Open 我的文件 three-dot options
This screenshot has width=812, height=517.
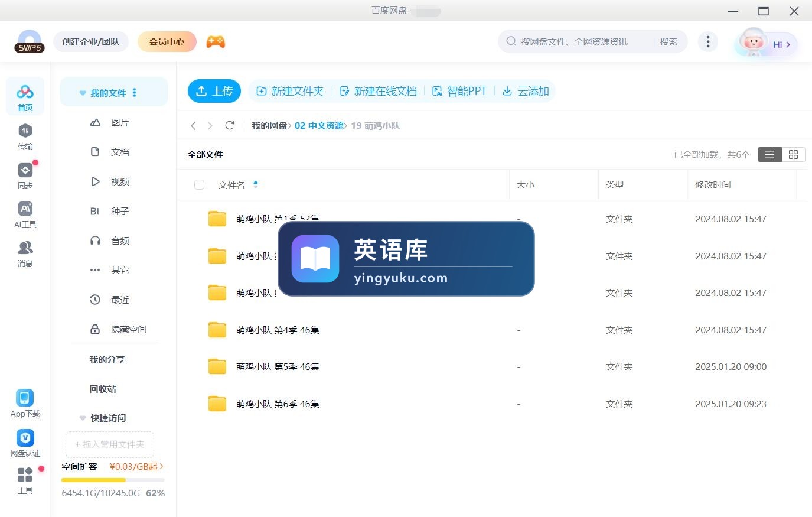click(x=135, y=93)
